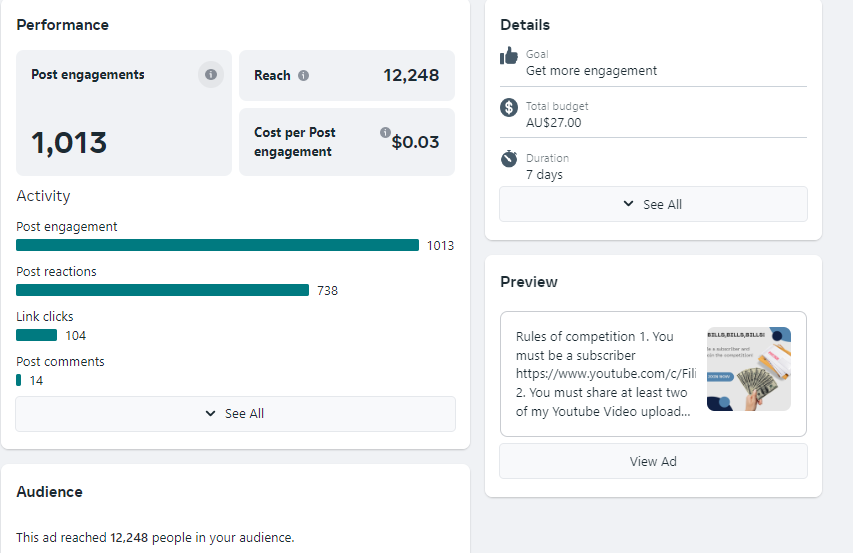Click the stopwatch Duration icon
The height and width of the screenshot is (553, 853).
point(509,159)
